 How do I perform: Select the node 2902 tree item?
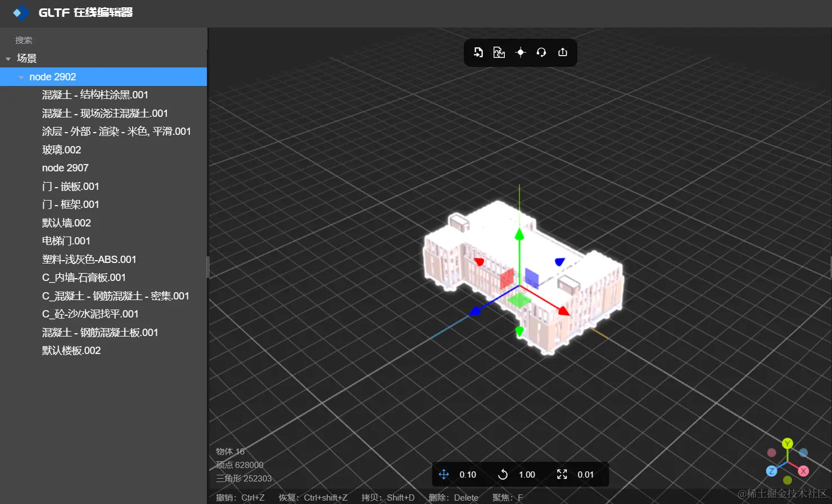click(103, 77)
